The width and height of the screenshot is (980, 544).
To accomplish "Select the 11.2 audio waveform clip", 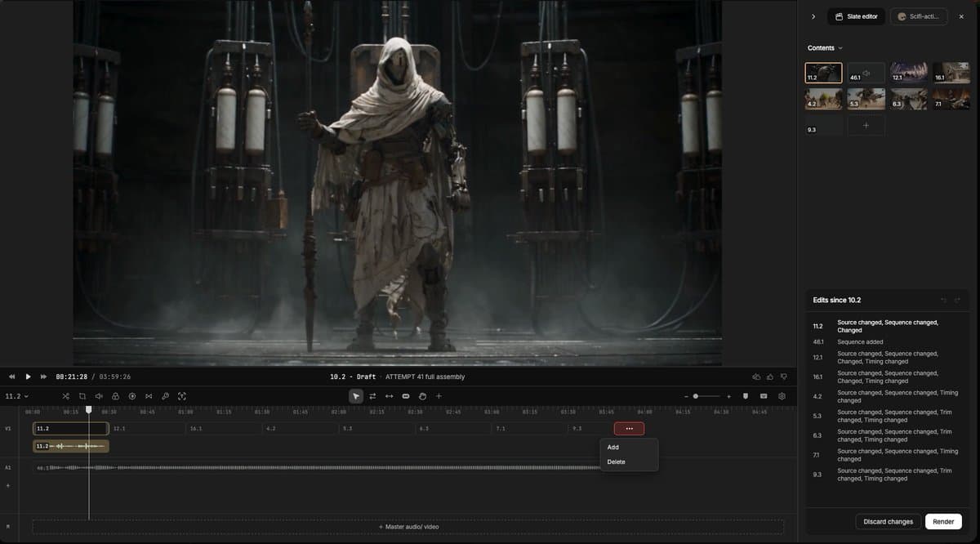I will point(71,446).
